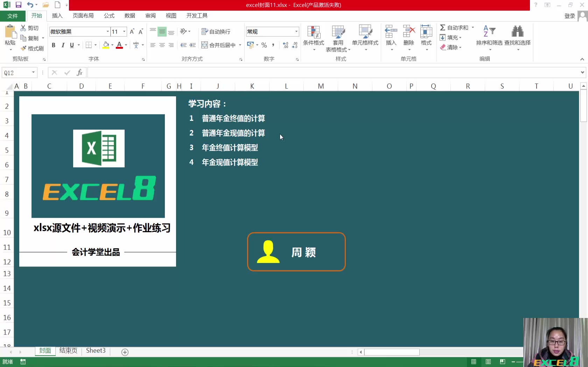This screenshot has height=367, width=588.
Task: Click the 周颖 author shape
Action: pyautogui.click(x=296, y=252)
